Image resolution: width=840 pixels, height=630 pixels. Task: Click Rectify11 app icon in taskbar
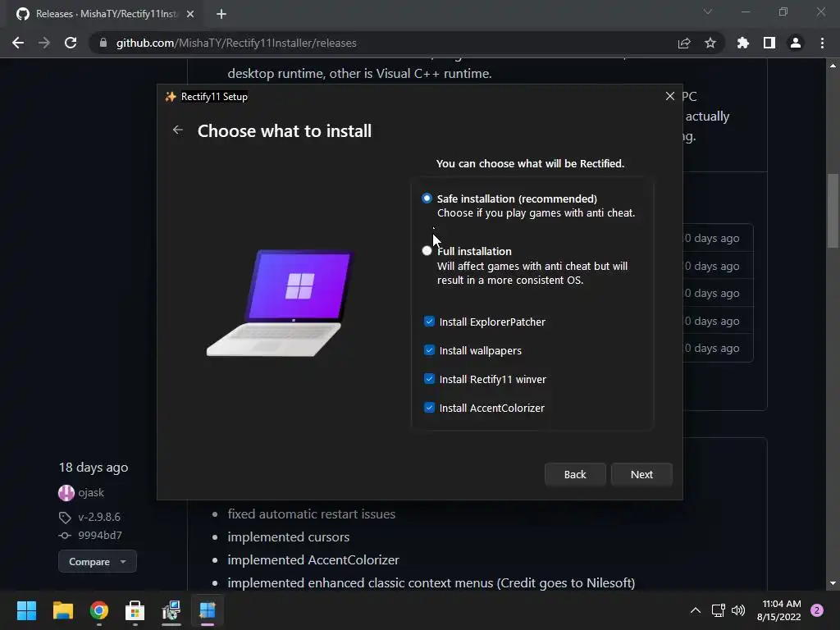point(208,610)
